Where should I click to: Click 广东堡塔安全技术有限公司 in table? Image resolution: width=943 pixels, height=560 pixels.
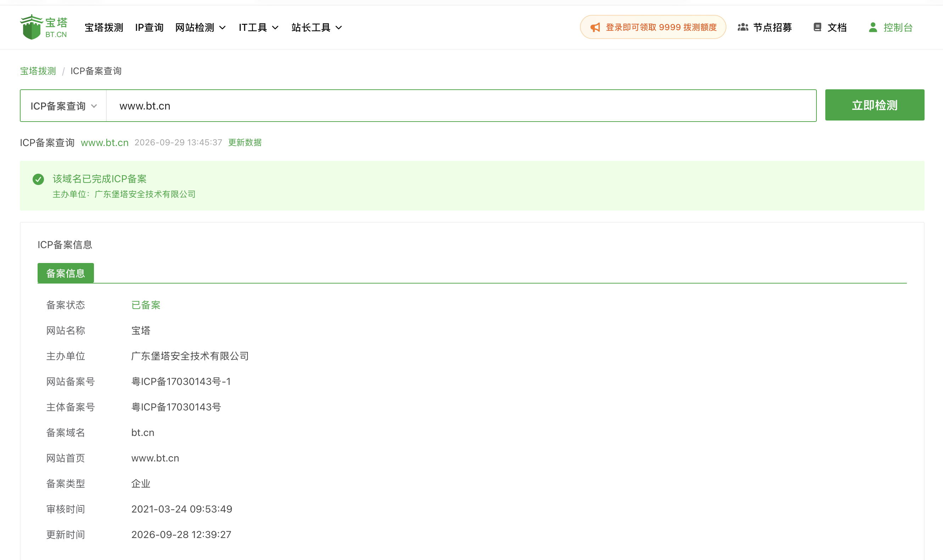pos(190,356)
